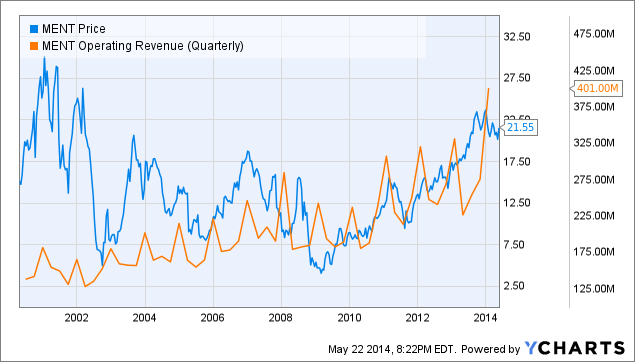Click the 2006 x-axis label
This screenshot has width=635, height=362.
coord(212,318)
